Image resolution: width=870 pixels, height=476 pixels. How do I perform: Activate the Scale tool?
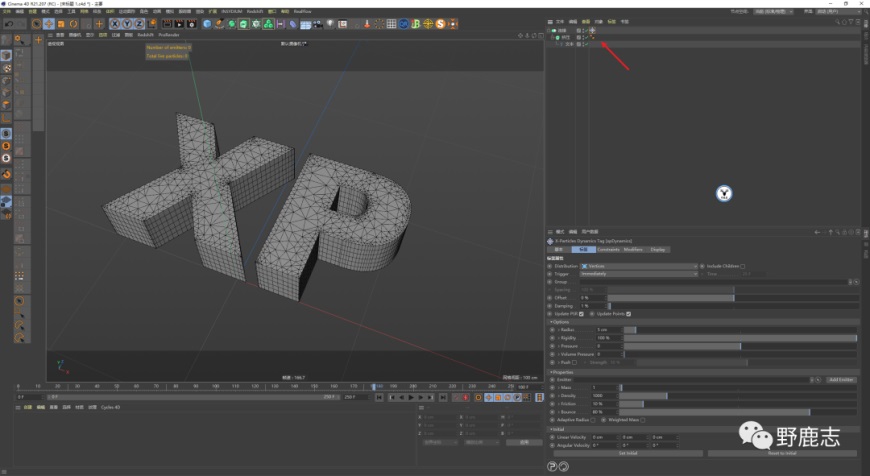click(x=61, y=24)
